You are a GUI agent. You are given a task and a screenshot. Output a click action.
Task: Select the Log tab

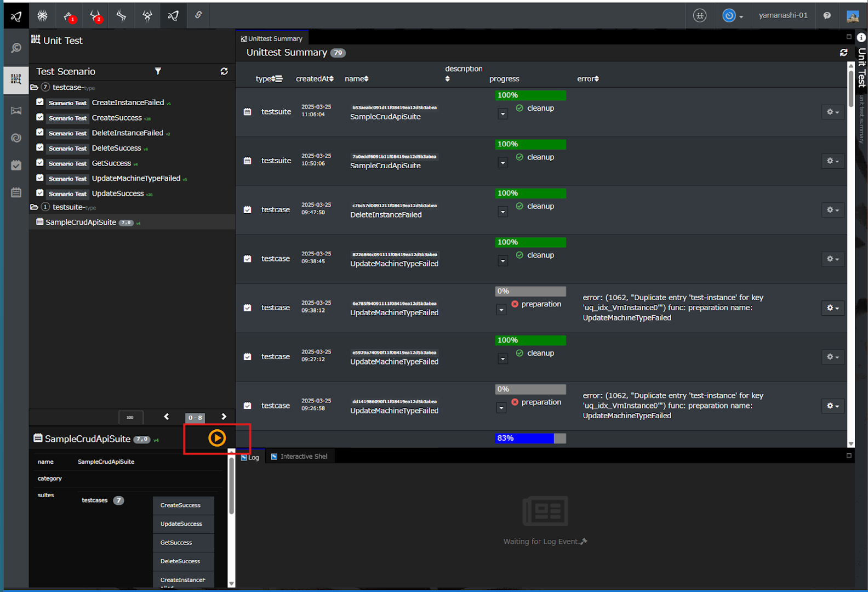pyautogui.click(x=250, y=457)
